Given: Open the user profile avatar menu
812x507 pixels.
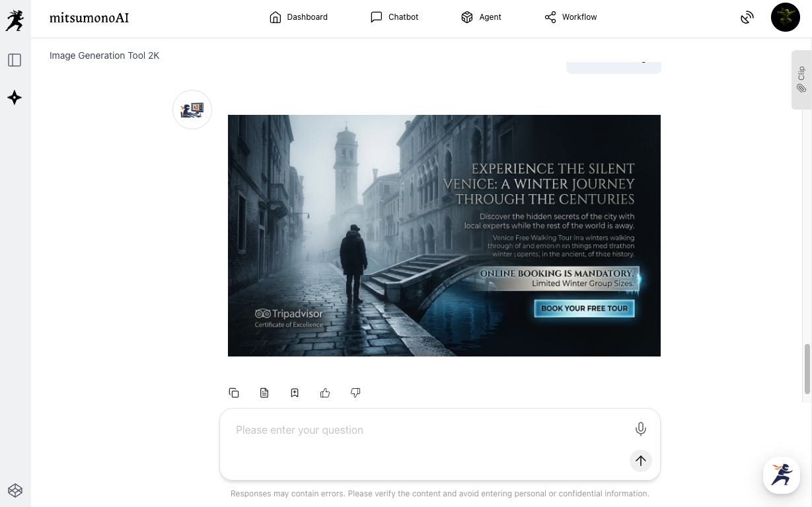Looking at the screenshot, I should coord(785,17).
